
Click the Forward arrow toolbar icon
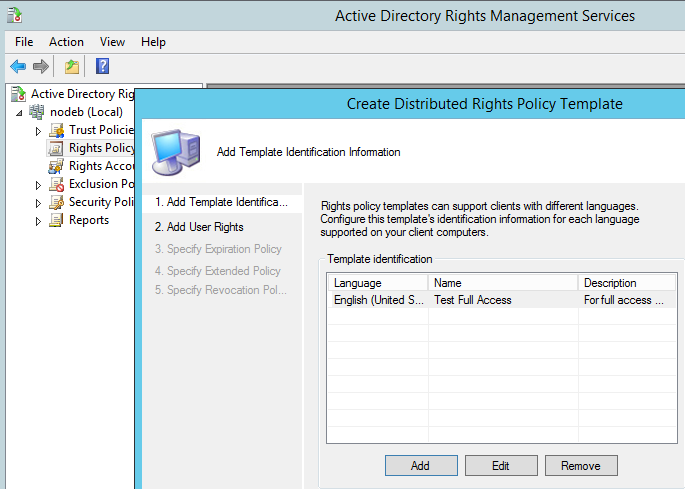[41, 66]
